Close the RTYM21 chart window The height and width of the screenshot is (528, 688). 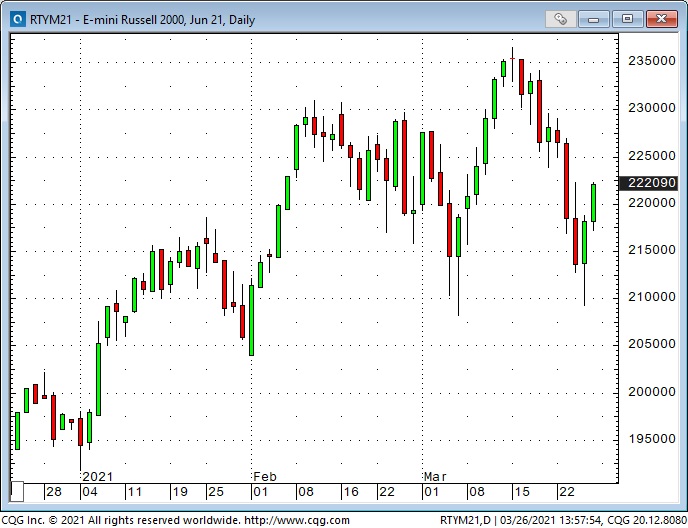[x=662, y=19]
